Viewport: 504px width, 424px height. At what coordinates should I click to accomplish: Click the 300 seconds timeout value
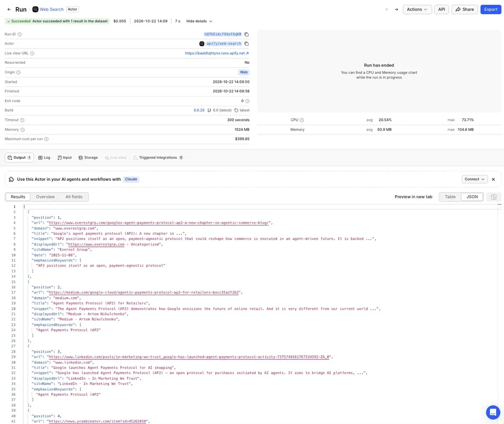click(x=239, y=120)
